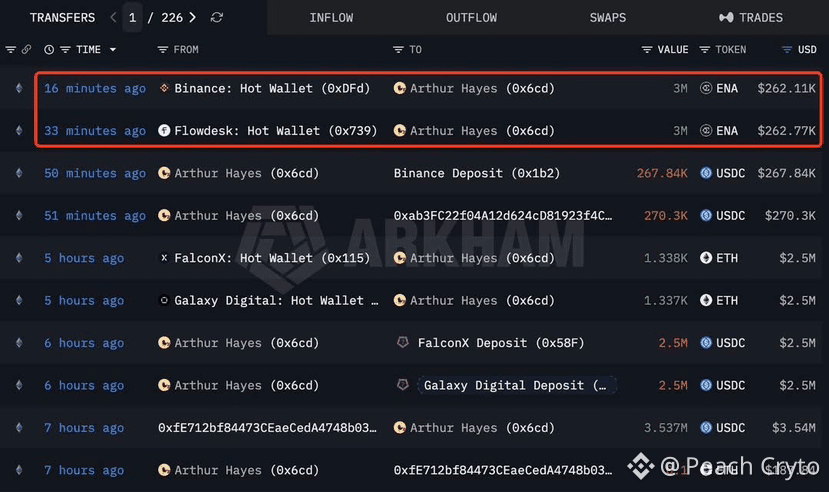Open the TRANSFERS tab
The image size is (829, 492).
[x=62, y=17]
